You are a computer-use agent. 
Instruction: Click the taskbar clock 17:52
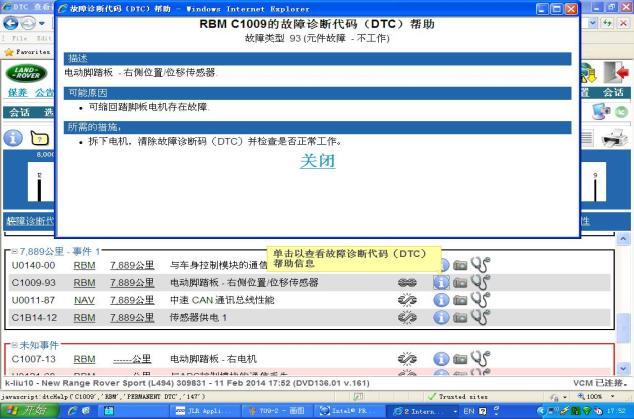[616, 411]
